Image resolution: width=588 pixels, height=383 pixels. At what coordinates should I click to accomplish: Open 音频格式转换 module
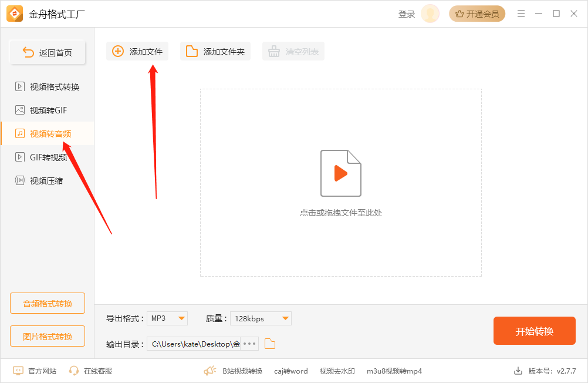(x=48, y=303)
